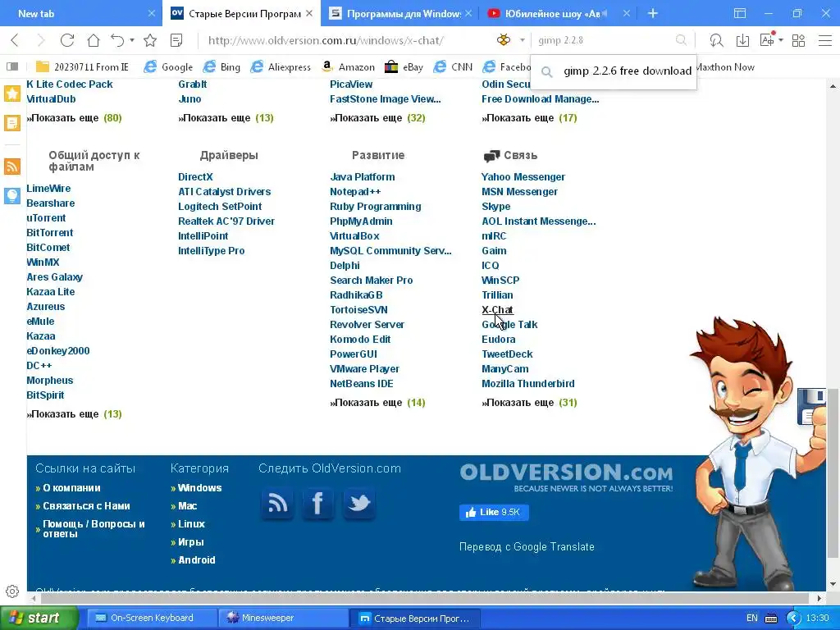
Task: Open the extensions grid icon
Action: (798, 40)
